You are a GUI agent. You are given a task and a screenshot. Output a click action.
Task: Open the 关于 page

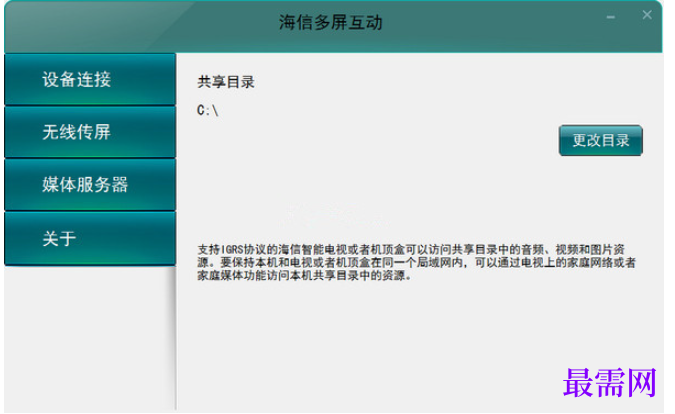pos(90,238)
